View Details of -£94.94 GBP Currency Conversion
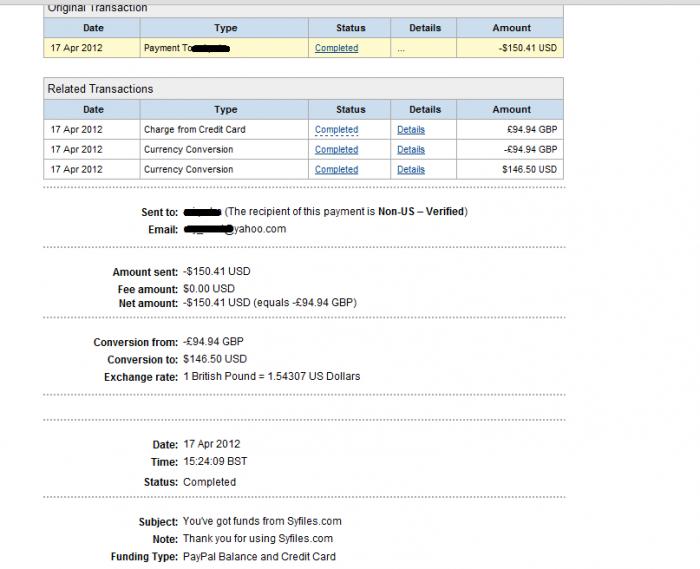The width and height of the screenshot is (700, 569). (x=410, y=150)
